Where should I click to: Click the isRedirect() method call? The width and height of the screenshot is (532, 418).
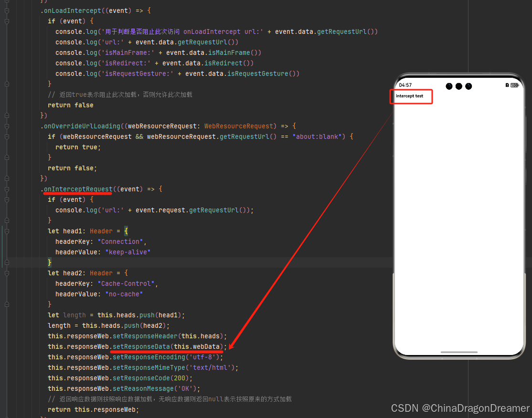point(229,63)
